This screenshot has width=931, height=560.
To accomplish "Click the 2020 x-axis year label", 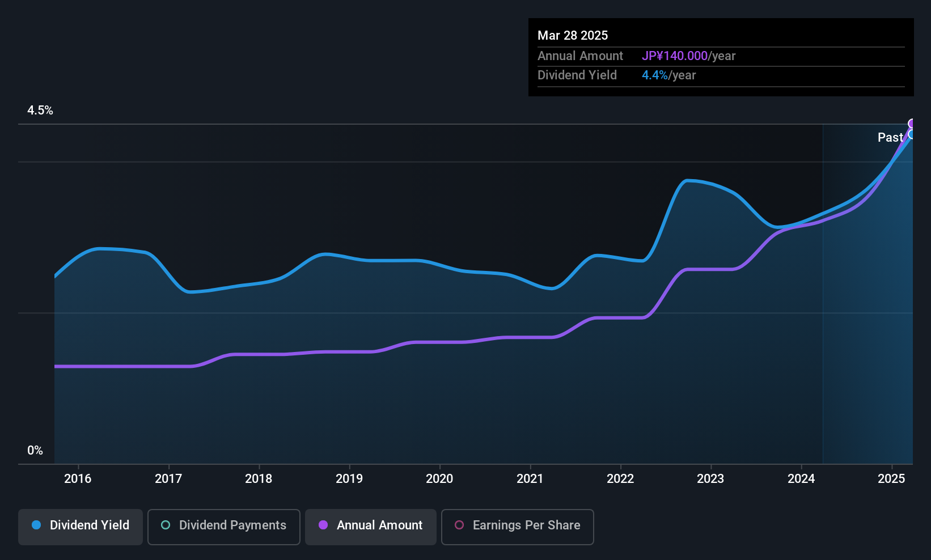I will click(x=439, y=478).
